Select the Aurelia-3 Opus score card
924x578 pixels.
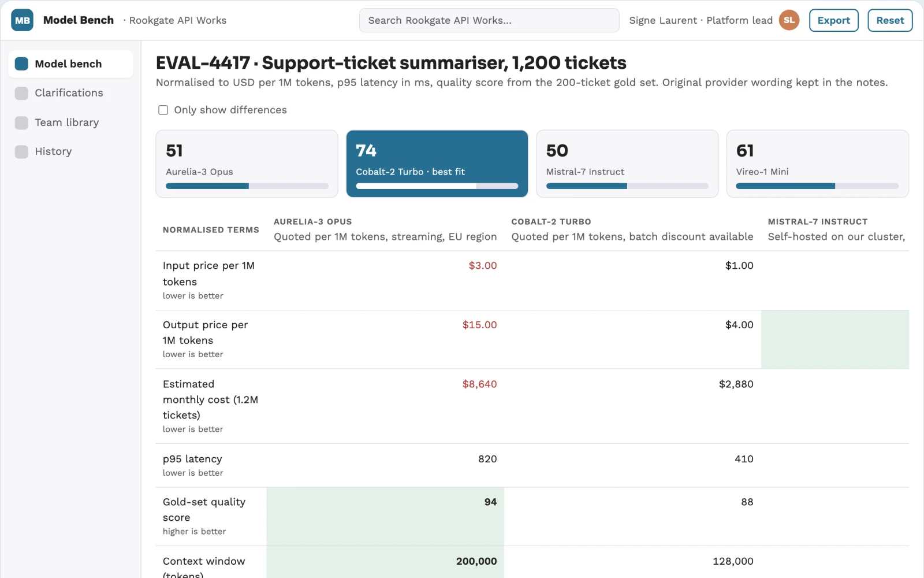247,164
